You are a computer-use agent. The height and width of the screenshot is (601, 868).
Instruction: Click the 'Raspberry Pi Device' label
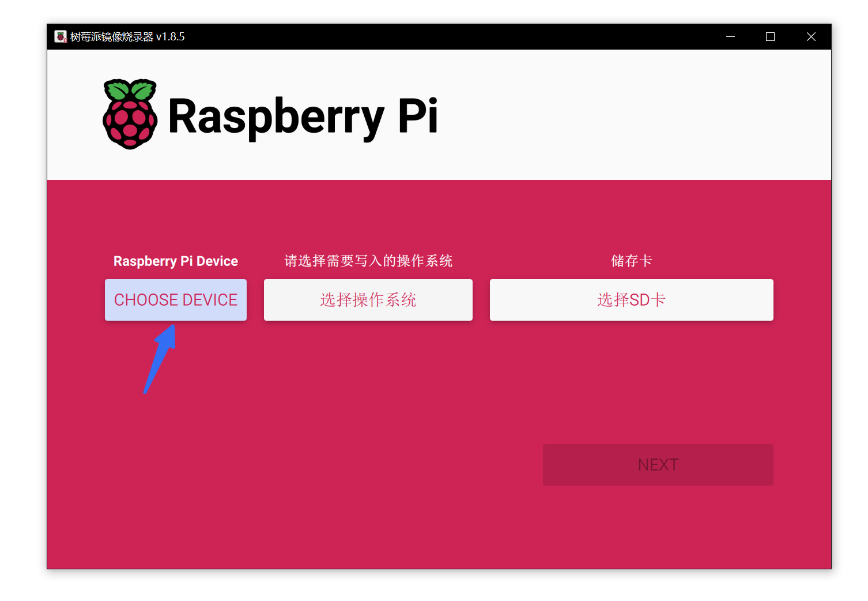[x=176, y=261]
